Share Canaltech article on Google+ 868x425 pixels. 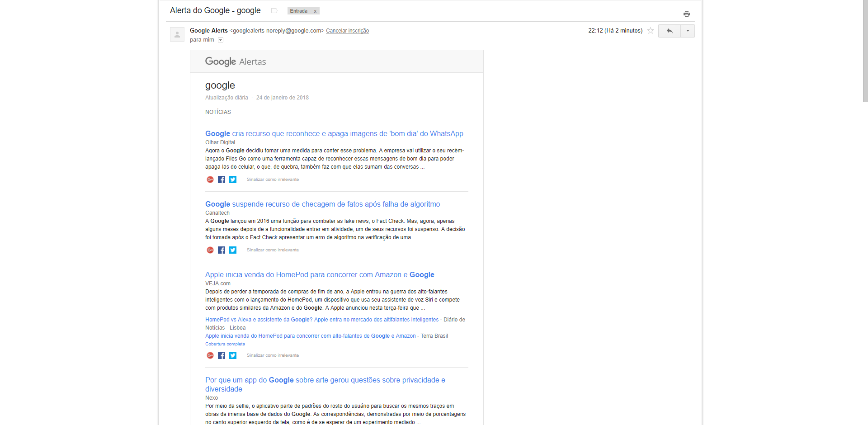pyautogui.click(x=210, y=250)
